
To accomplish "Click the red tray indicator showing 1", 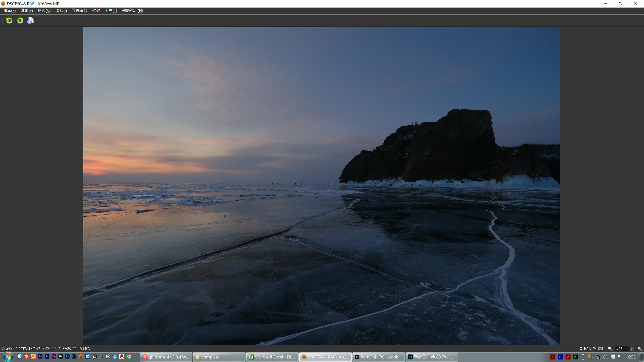I will point(553,357).
